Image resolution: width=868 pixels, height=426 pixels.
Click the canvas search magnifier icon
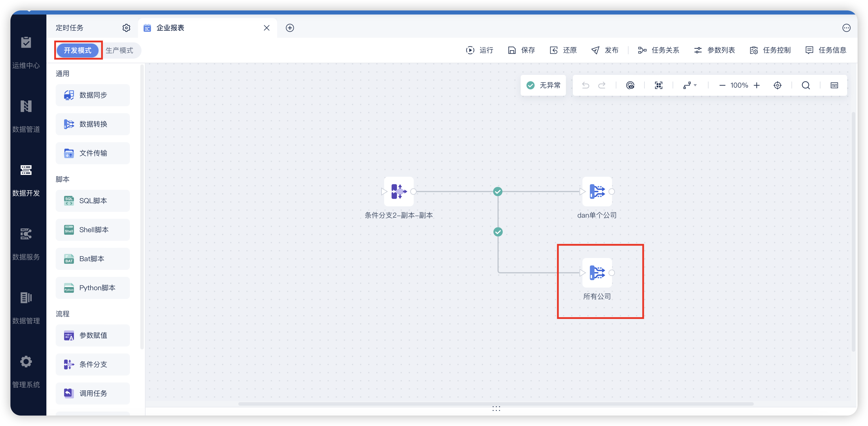click(x=806, y=85)
